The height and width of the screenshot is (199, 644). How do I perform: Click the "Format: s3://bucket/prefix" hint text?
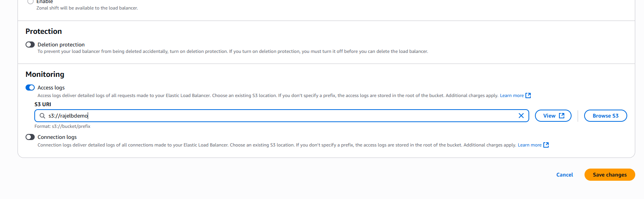63,126
